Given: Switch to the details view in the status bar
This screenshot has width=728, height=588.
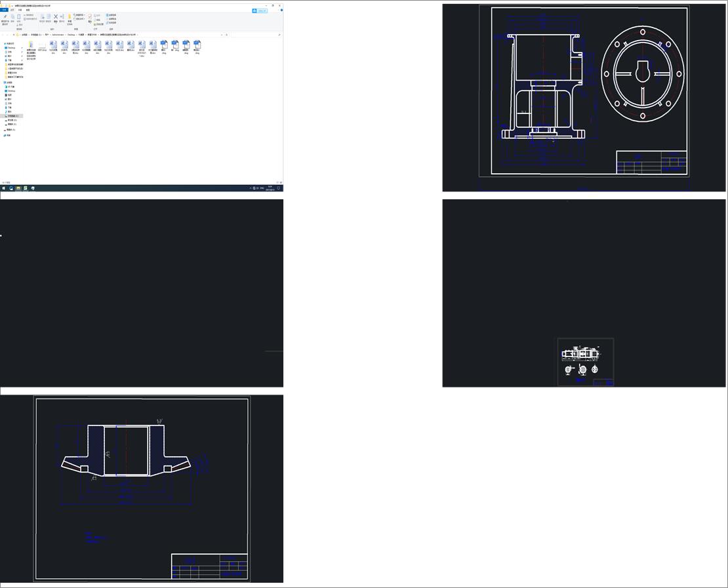Looking at the screenshot, I should click(277, 182).
